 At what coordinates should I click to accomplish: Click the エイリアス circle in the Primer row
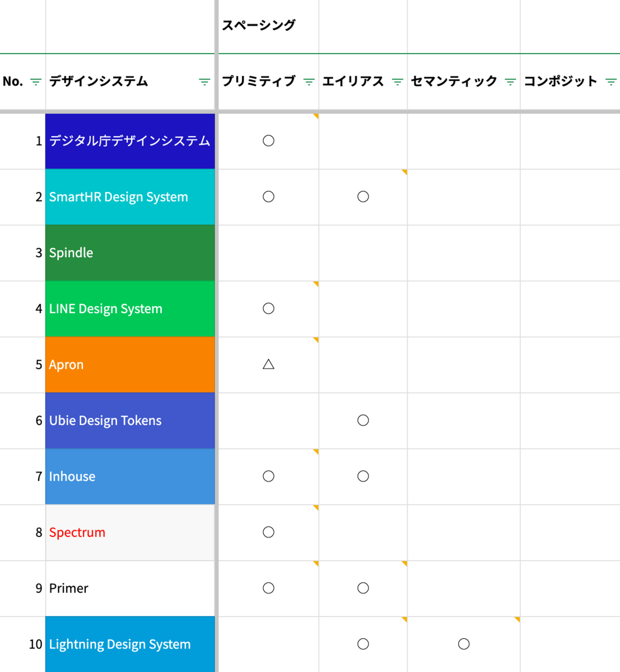click(363, 589)
